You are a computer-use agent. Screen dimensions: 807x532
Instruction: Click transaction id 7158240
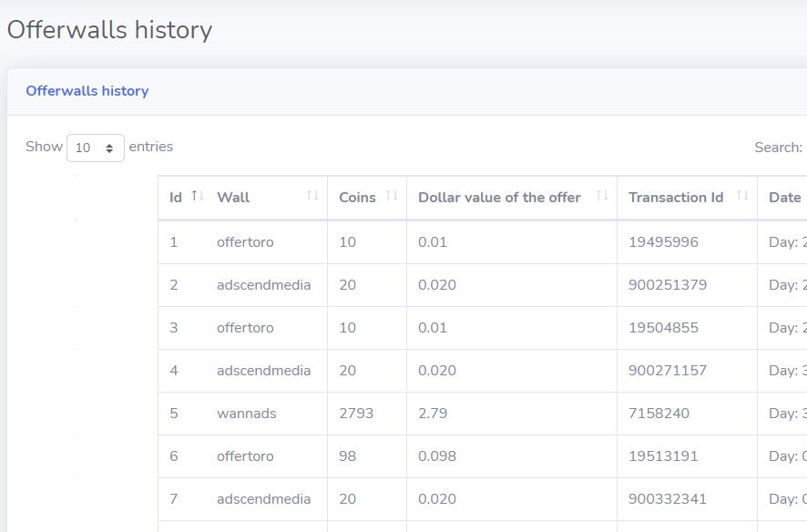click(659, 414)
